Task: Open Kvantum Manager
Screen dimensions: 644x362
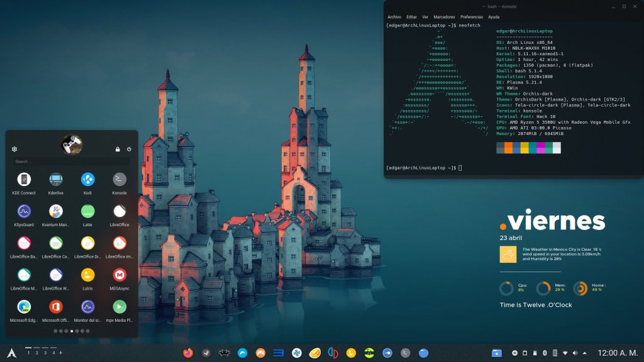Action: [x=56, y=211]
